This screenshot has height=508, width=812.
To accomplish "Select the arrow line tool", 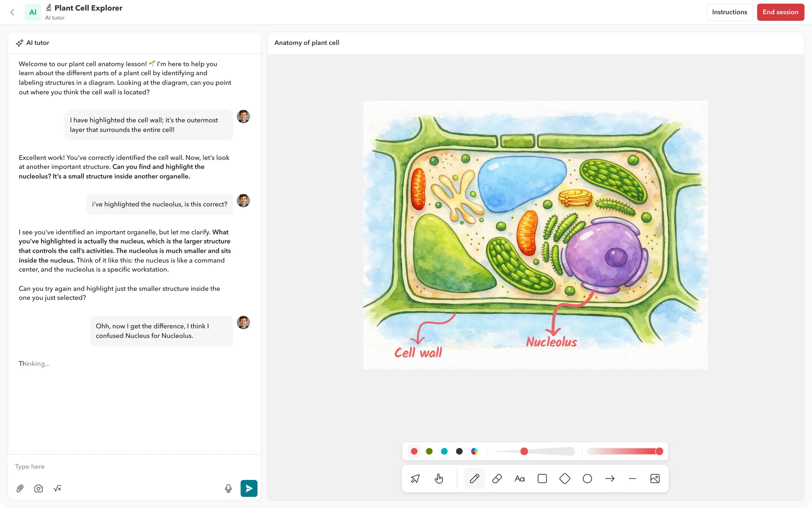I will [610, 479].
